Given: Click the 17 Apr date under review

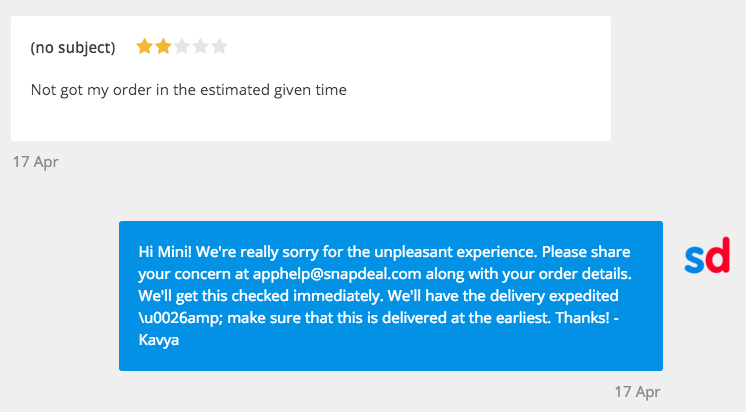Looking at the screenshot, I should 36,162.
